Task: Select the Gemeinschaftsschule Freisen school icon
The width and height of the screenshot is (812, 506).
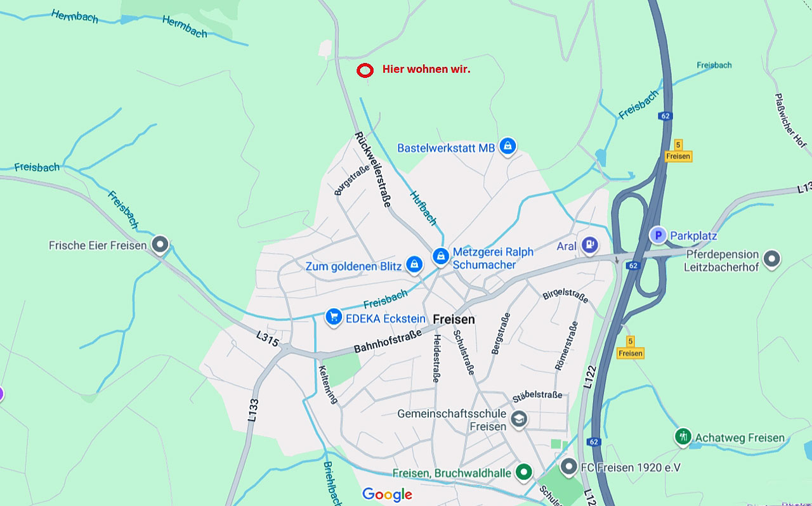Action: [x=519, y=419]
